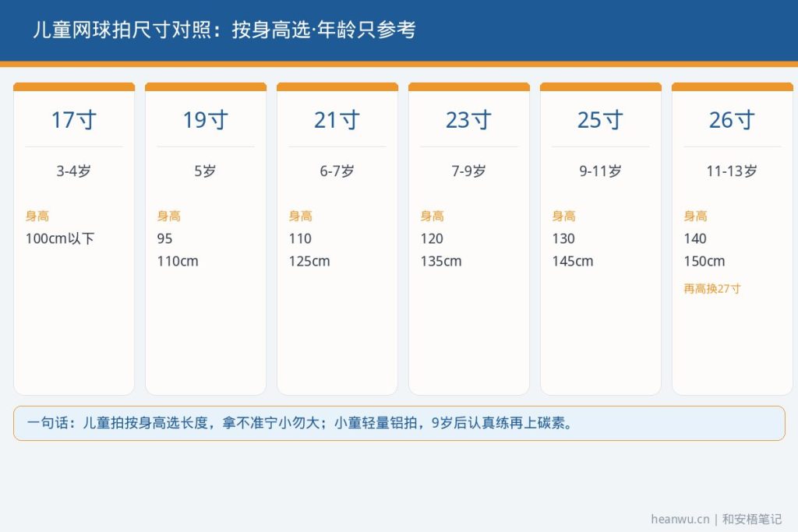Click the 9-11岁 age label
The width and height of the screenshot is (798, 532).
click(601, 171)
